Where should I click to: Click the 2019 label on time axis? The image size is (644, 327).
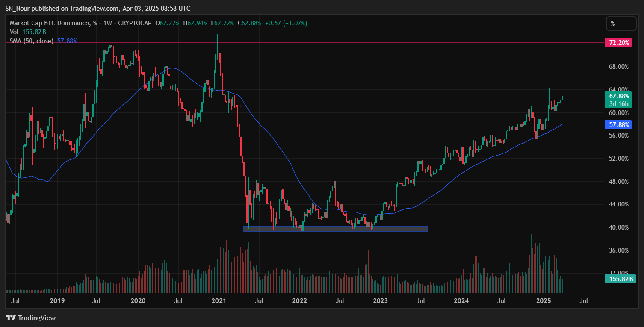click(x=57, y=300)
